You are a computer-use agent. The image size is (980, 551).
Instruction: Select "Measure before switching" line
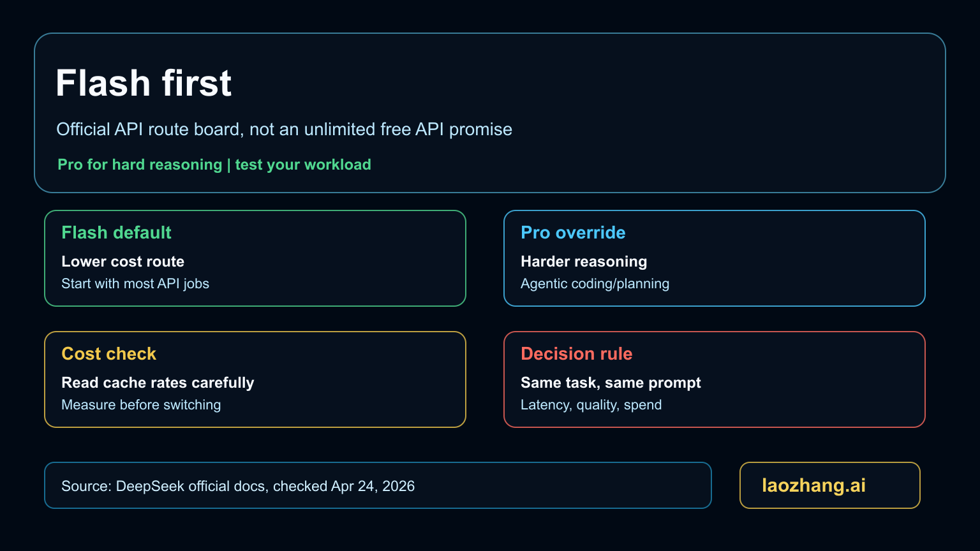tap(141, 405)
